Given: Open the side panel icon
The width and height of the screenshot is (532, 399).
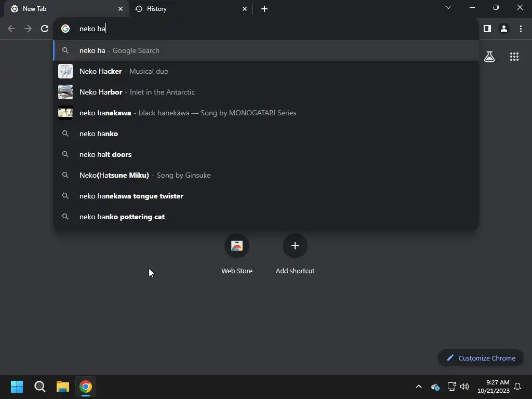Looking at the screenshot, I should pos(487,29).
